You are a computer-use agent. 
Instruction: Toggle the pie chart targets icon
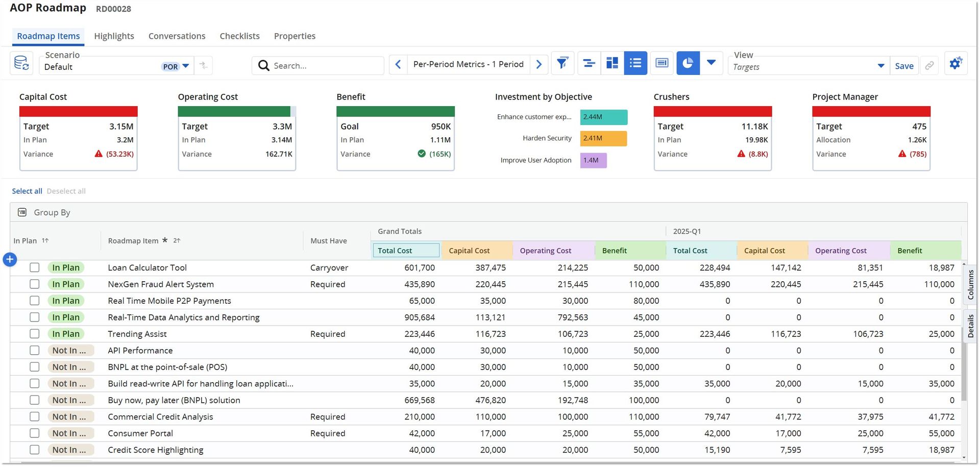click(x=688, y=63)
